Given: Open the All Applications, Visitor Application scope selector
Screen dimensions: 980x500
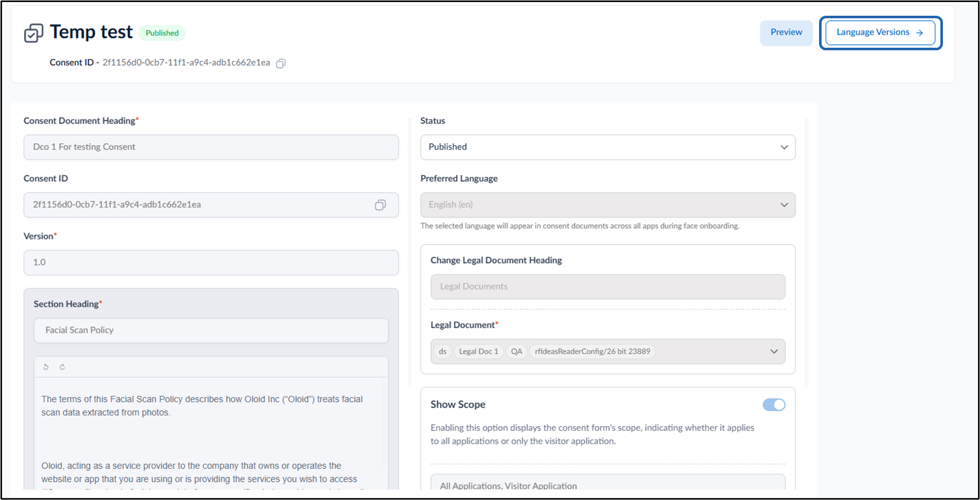Looking at the screenshot, I should 608,483.
